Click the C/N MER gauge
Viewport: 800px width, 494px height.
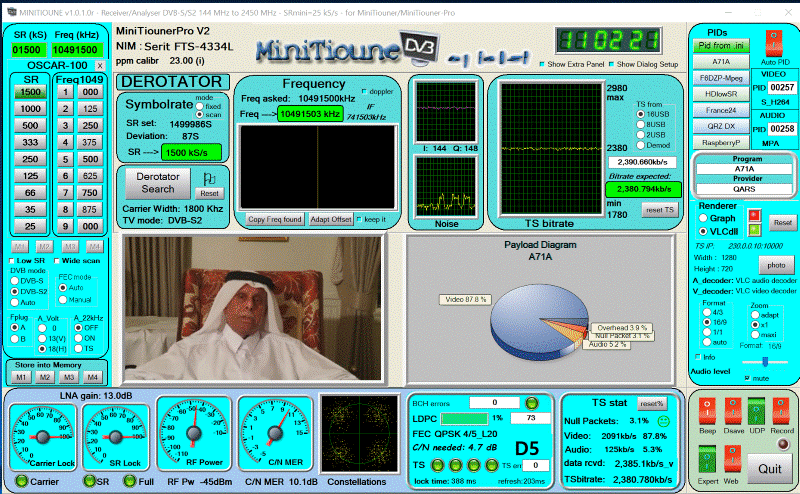(x=274, y=433)
